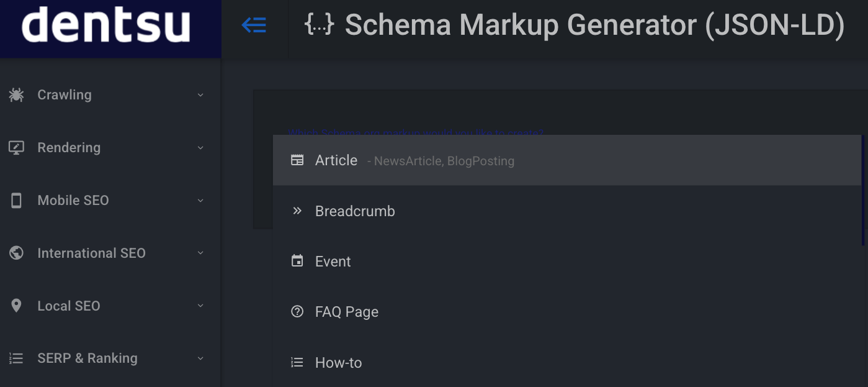
Task: Open the International SEO menu entry
Action: [x=91, y=253]
